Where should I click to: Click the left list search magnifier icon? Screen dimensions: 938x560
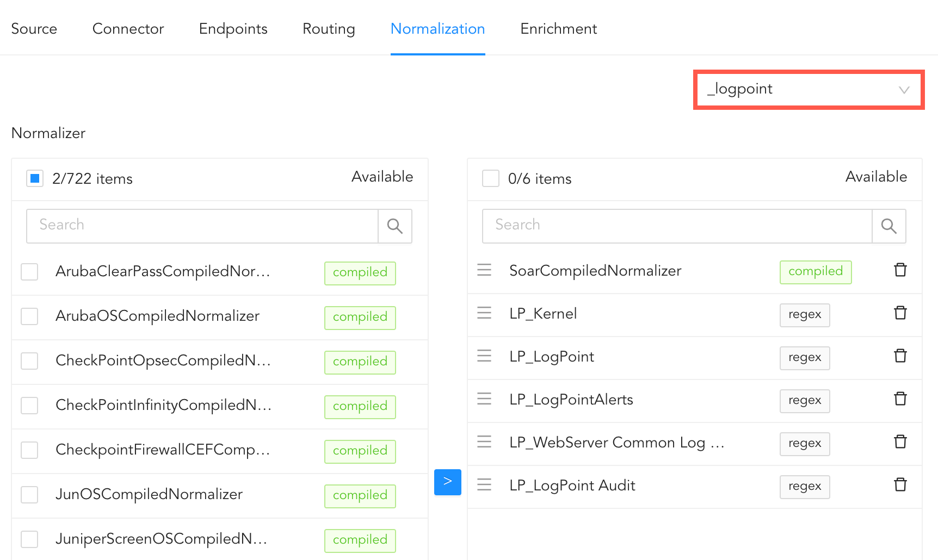point(395,226)
